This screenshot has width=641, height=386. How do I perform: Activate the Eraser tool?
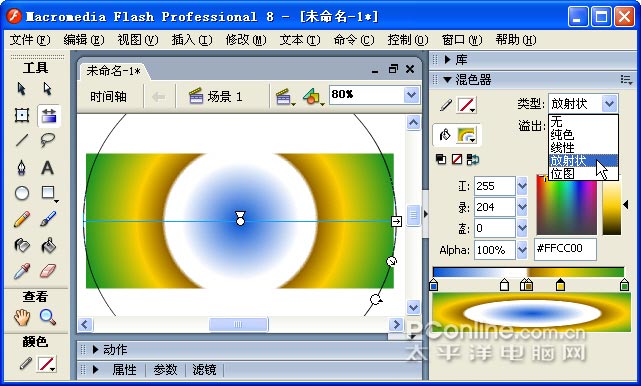click(x=48, y=271)
